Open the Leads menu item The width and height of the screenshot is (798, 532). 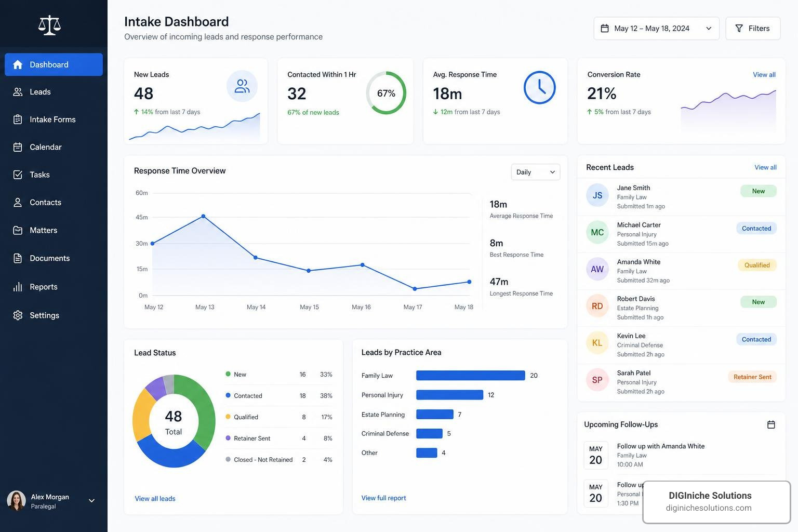54,92
